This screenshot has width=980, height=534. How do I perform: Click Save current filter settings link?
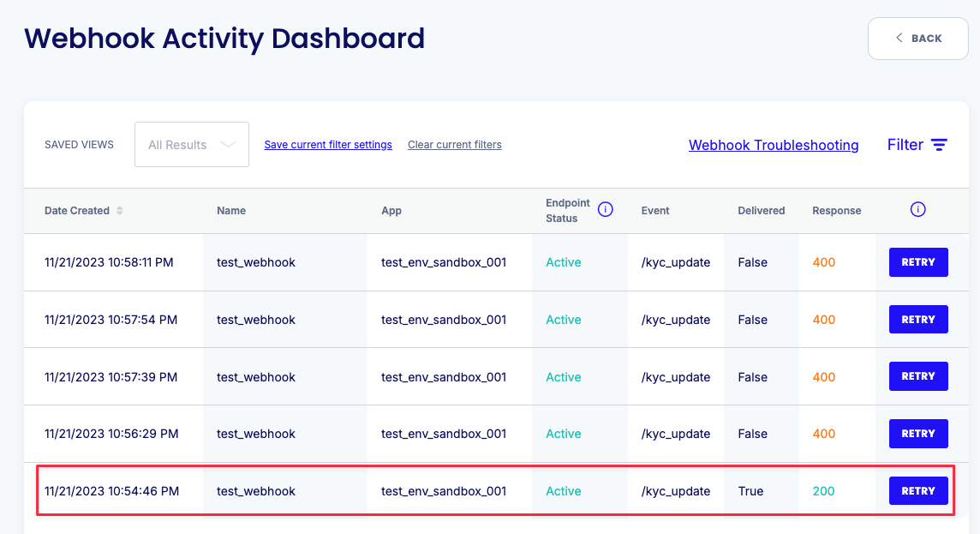328,145
